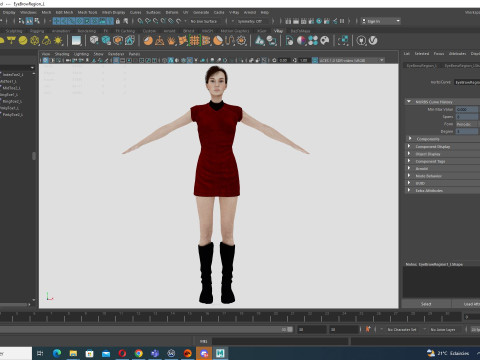This screenshot has width=480, height=360.
Task: Click the Min Max Value field
Action: click(467, 109)
